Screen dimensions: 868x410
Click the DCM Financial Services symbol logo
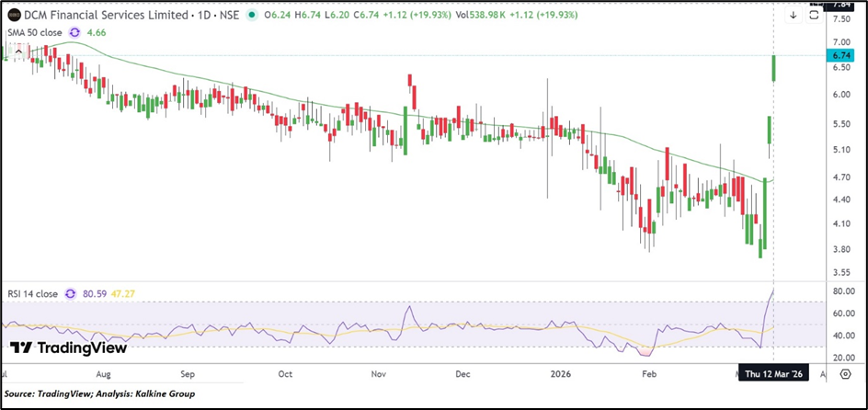14,16
